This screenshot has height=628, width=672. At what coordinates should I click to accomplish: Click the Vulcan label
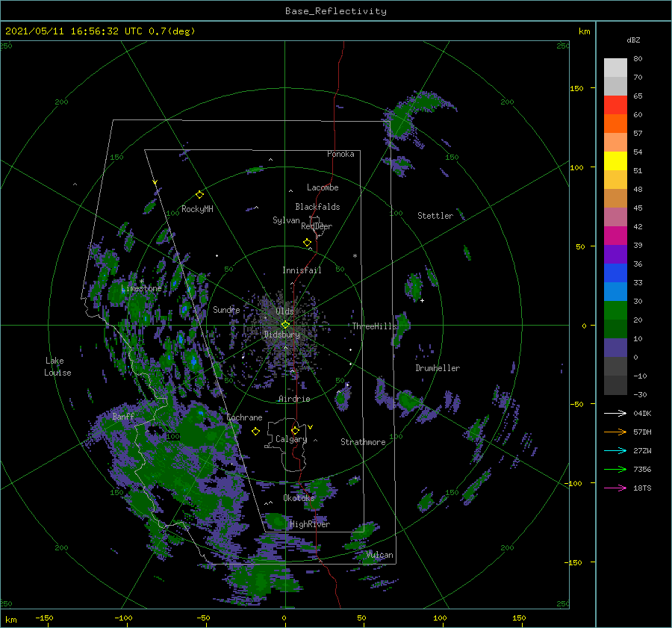coord(380,555)
